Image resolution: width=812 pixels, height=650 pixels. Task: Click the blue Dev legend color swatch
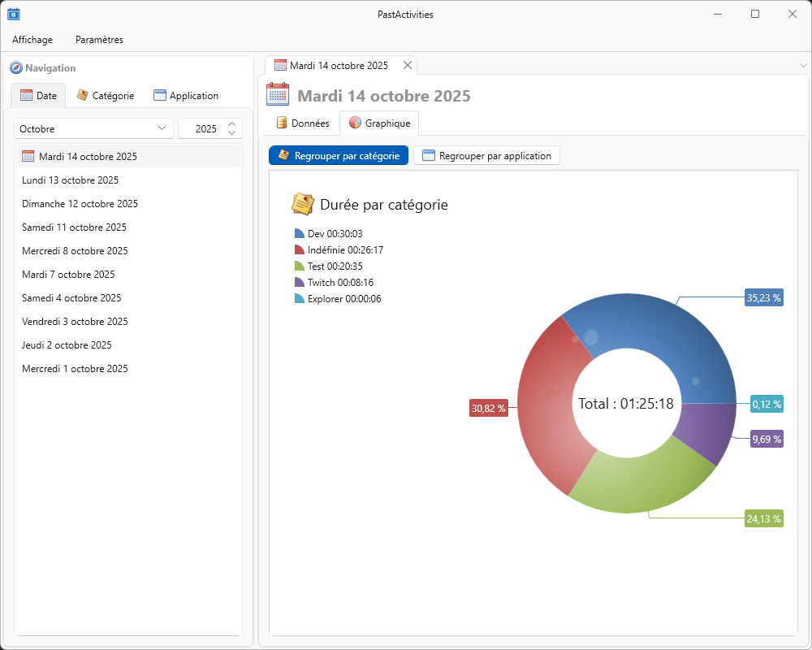coord(300,234)
